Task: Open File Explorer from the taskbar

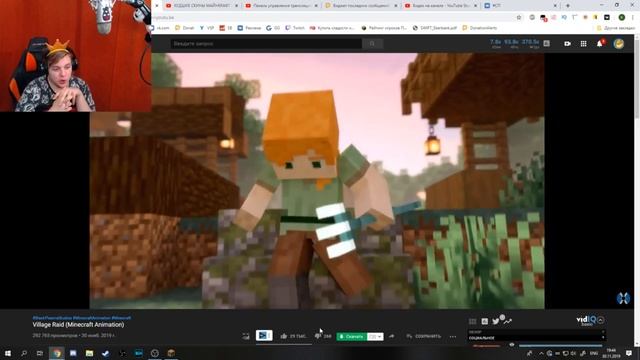Action: [x=89, y=353]
